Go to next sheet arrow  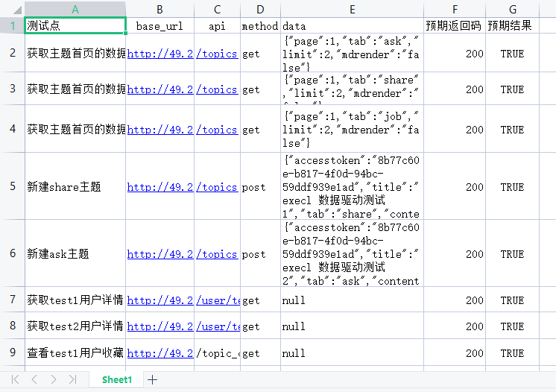[54, 379]
